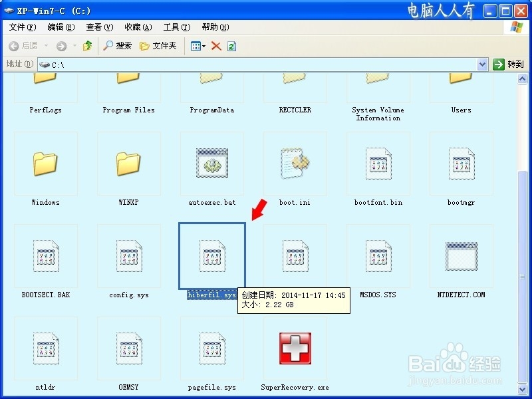
Task: Click the vertical scrollbar up arrow
Action: (x=522, y=79)
